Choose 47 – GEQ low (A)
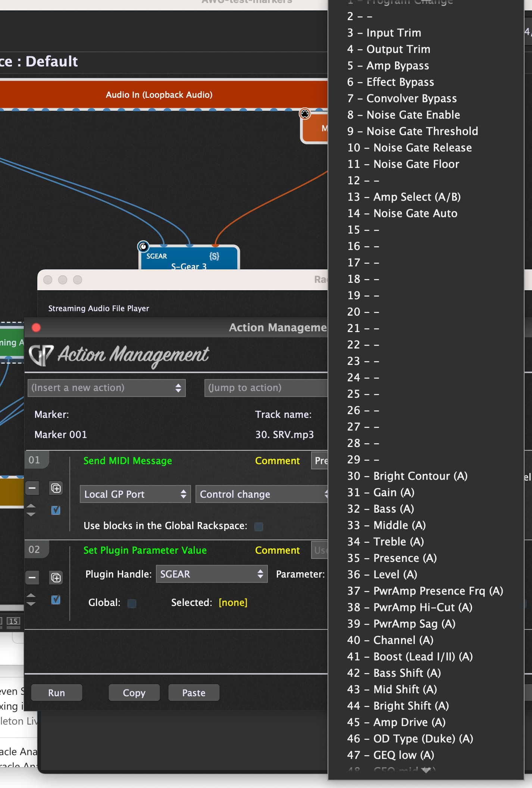The width and height of the screenshot is (532, 788). (426, 755)
